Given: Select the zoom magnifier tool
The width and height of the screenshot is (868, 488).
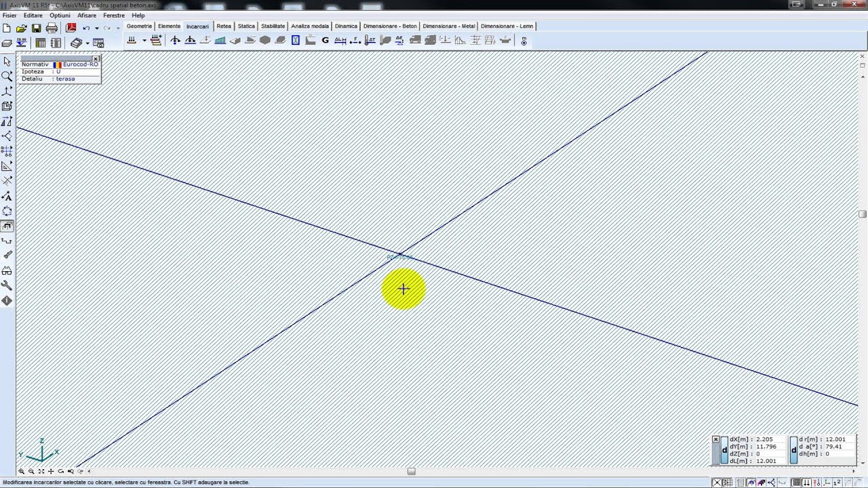Looking at the screenshot, I should [7, 76].
